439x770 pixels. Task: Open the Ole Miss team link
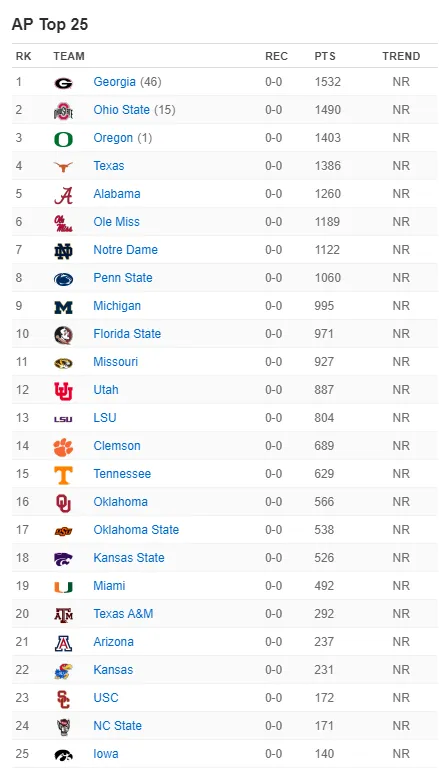pyautogui.click(x=116, y=222)
